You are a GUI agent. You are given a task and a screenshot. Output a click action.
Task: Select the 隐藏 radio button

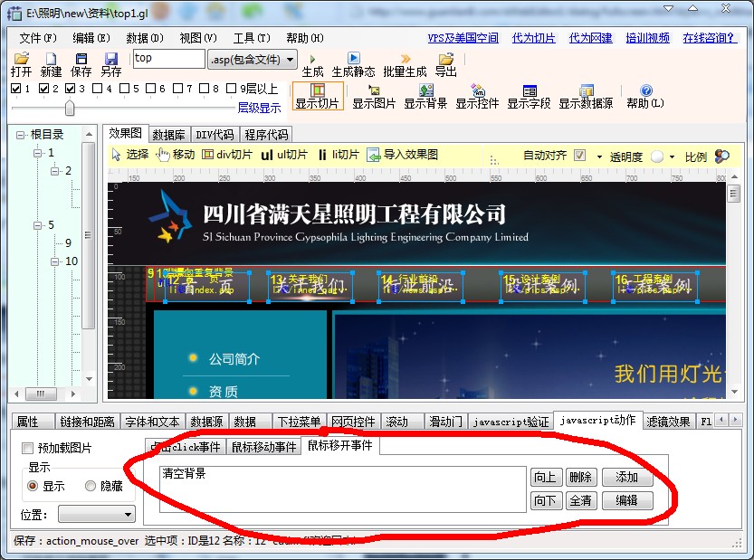pyautogui.click(x=90, y=486)
